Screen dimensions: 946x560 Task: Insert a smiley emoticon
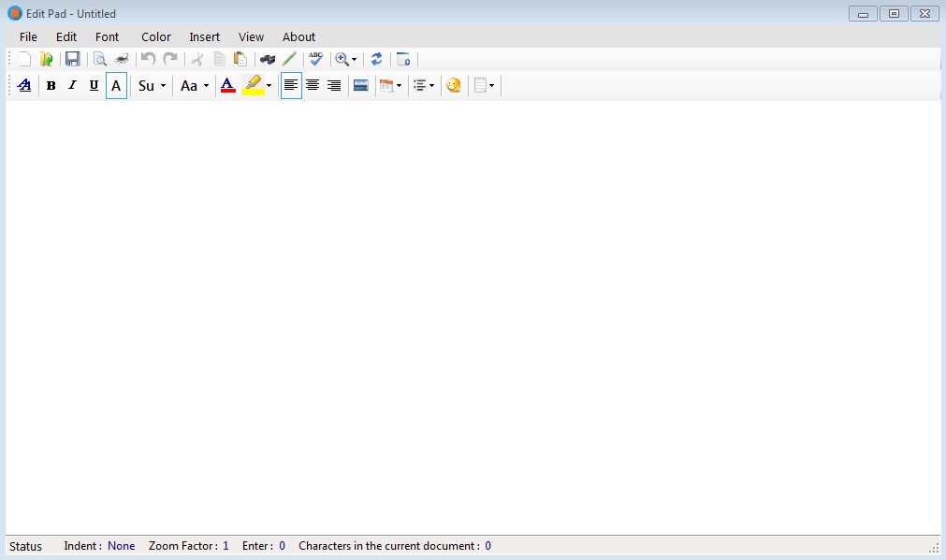point(453,85)
